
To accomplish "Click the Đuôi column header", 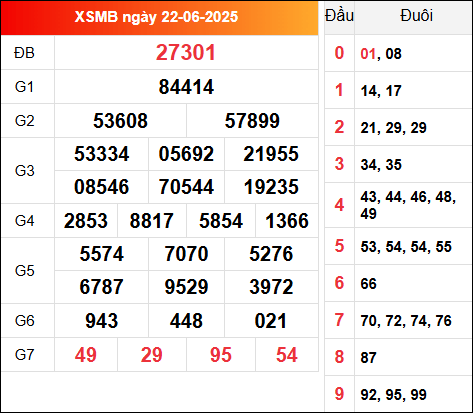I will 416,16.
